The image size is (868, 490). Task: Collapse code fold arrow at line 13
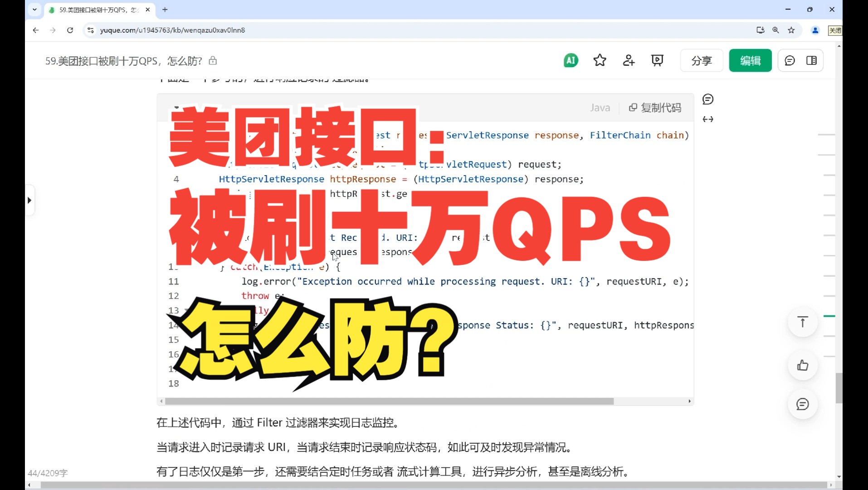coord(186,310)
